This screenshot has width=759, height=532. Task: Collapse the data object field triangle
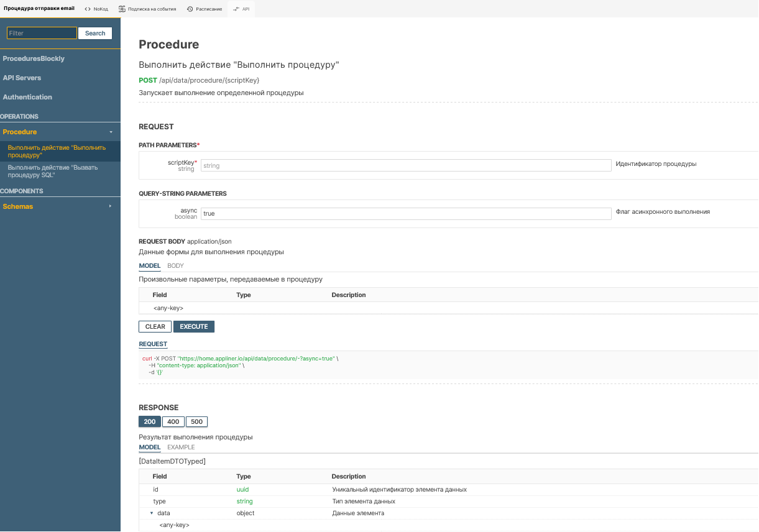click(x=151, y=513)
